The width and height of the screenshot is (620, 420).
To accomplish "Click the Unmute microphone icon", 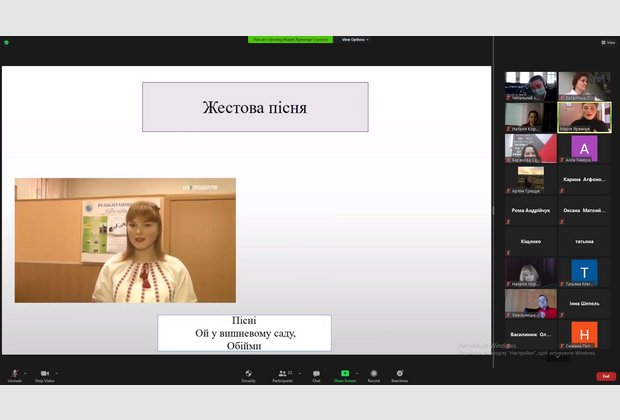I will (x=14, y=373).
